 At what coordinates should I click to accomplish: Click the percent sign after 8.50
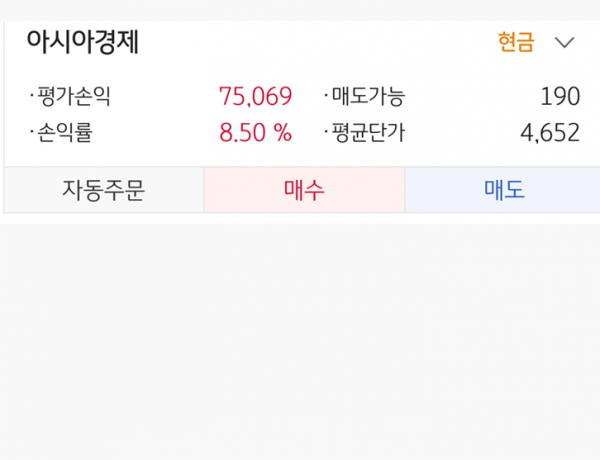point(284,132)
